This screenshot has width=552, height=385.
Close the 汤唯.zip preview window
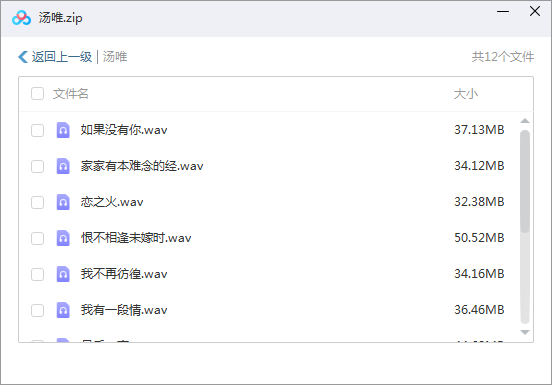click(535, 11)
